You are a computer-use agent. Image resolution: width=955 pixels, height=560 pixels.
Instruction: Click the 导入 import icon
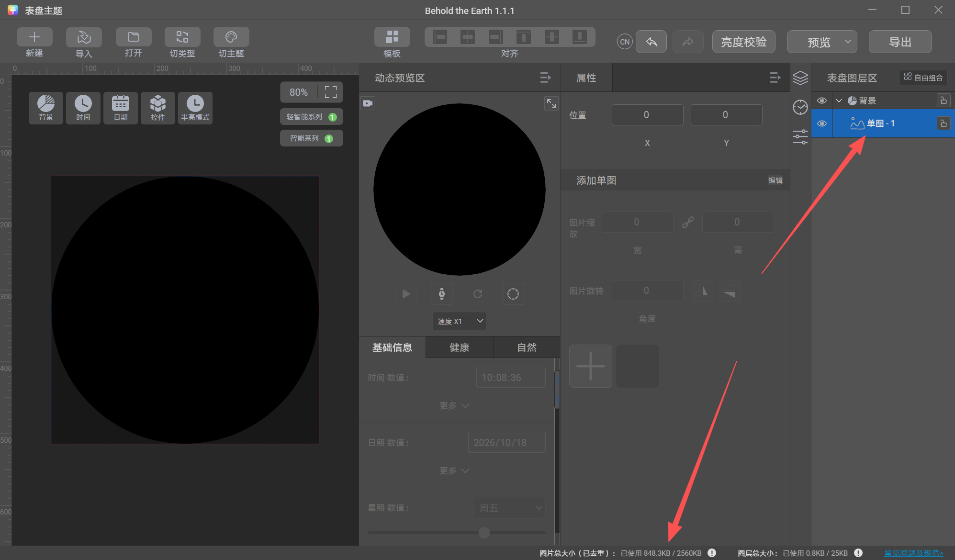tap(84, 37)
